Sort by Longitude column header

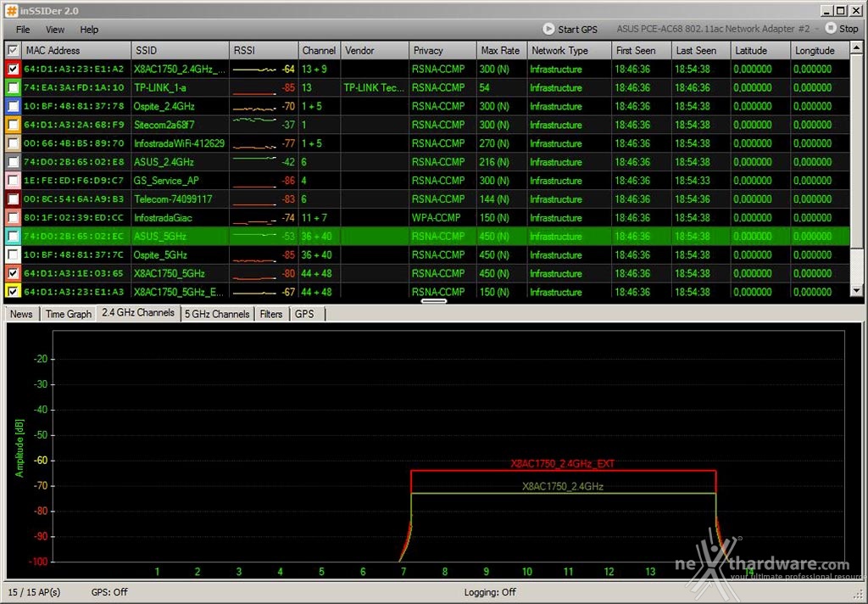tap(820, 50)
